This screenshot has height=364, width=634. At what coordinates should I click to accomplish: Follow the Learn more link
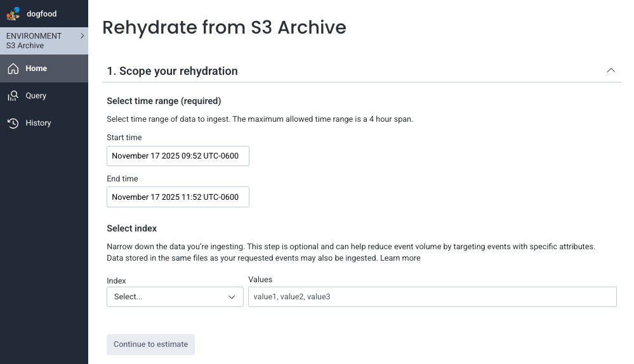[400, 258]
